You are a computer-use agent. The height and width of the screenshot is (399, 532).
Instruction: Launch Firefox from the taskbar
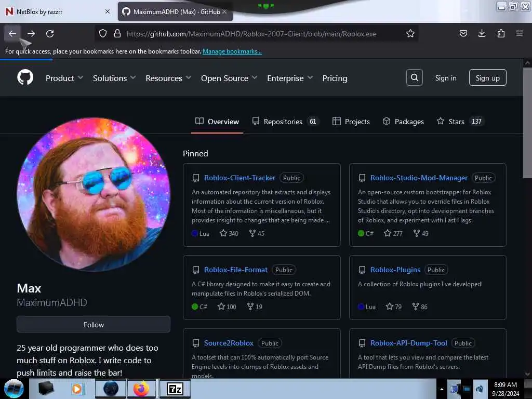141,389
